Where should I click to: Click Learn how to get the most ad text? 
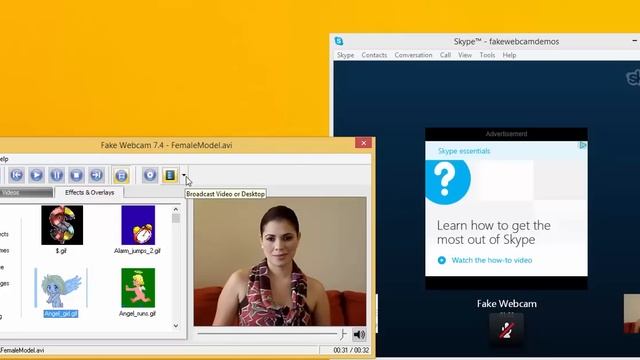click(493, 232)
